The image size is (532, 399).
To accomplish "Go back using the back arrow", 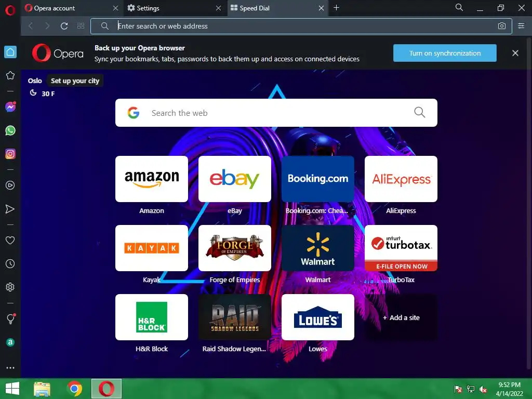I will [x=31, y=26].
